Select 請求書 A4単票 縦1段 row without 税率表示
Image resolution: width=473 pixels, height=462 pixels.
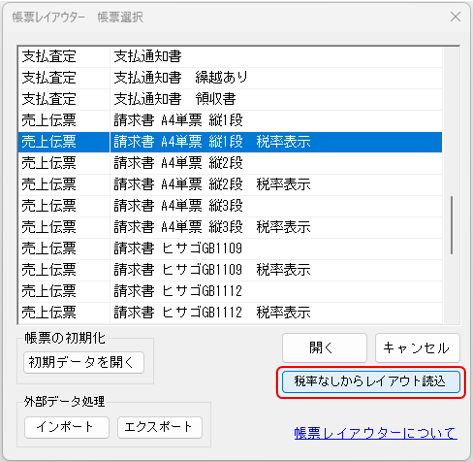point(230,120)
